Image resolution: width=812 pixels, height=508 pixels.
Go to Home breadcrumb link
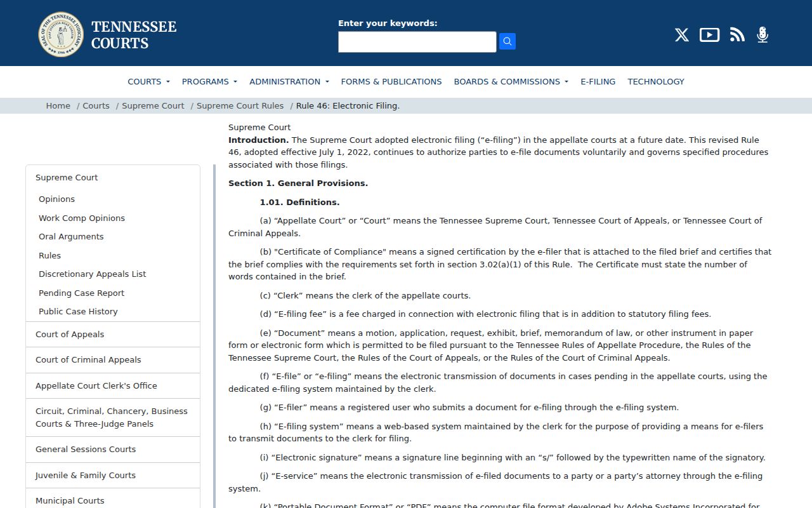pos(58,106)
